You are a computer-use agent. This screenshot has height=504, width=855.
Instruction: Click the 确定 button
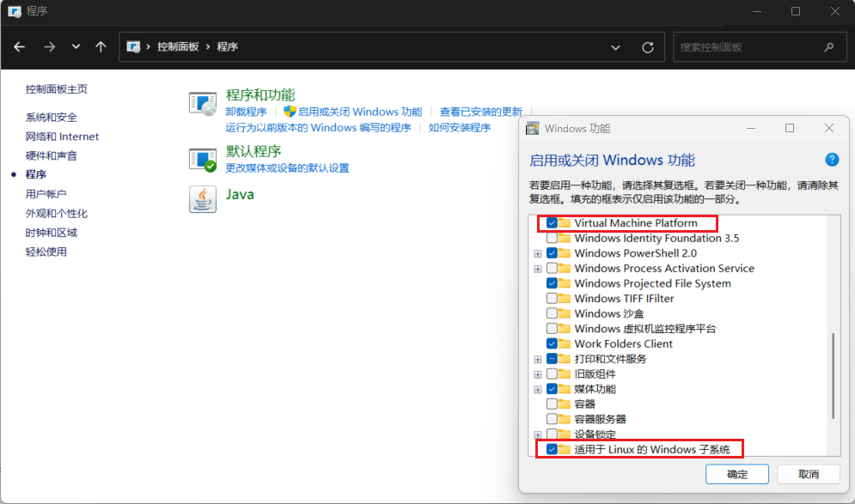click(736, 474)
